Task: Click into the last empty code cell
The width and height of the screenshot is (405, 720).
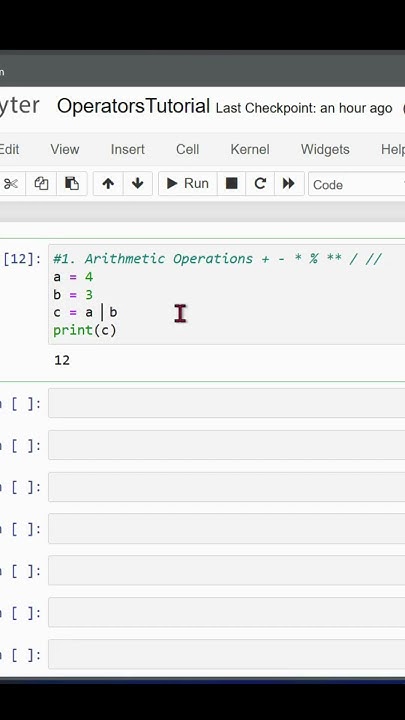Action: point(226,654)
